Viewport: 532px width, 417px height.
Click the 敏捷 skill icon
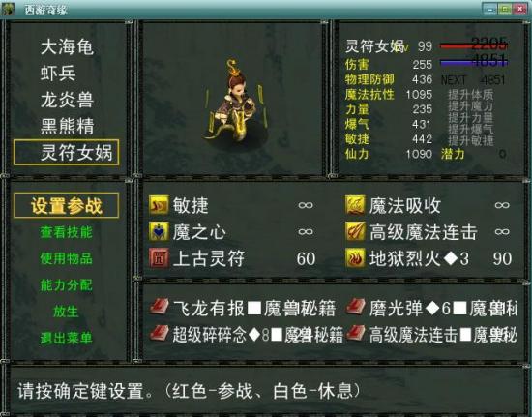[x=159, y=205]
